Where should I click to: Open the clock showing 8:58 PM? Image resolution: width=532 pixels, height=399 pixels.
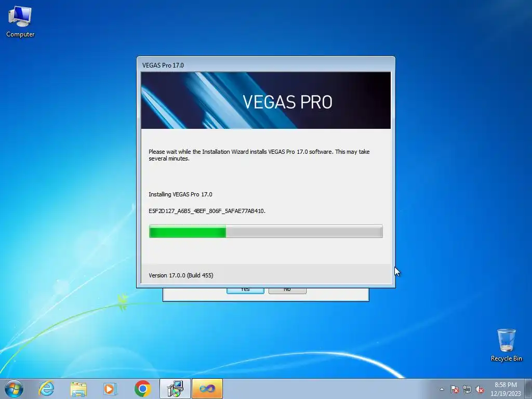[x=506, y=389]
